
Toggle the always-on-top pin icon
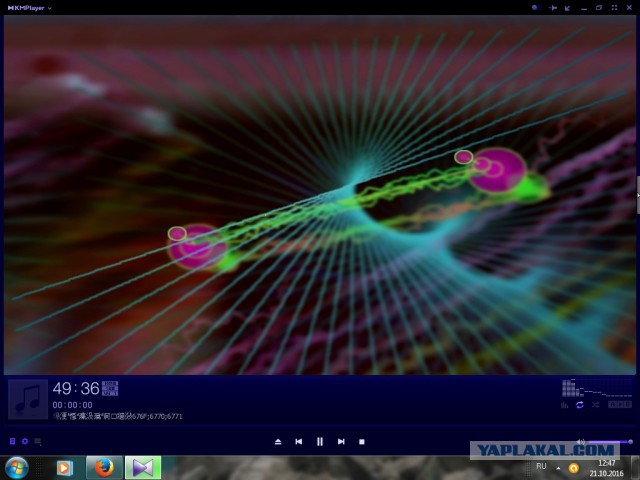click(553, 8)
